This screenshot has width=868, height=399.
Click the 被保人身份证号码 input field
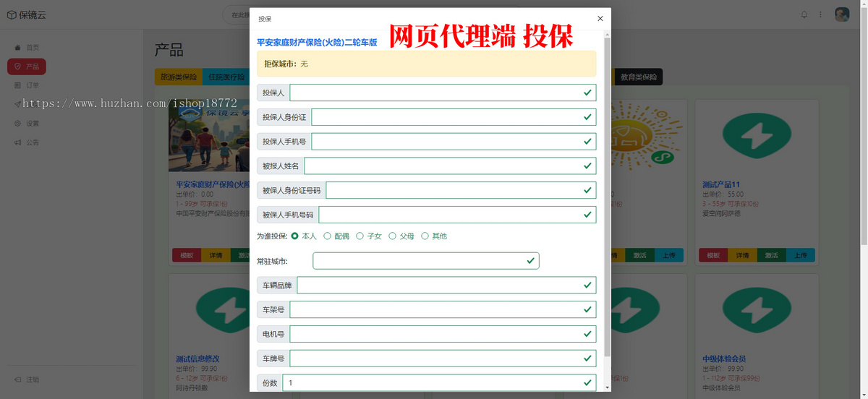pyautogui.click(x=461, y=191)
